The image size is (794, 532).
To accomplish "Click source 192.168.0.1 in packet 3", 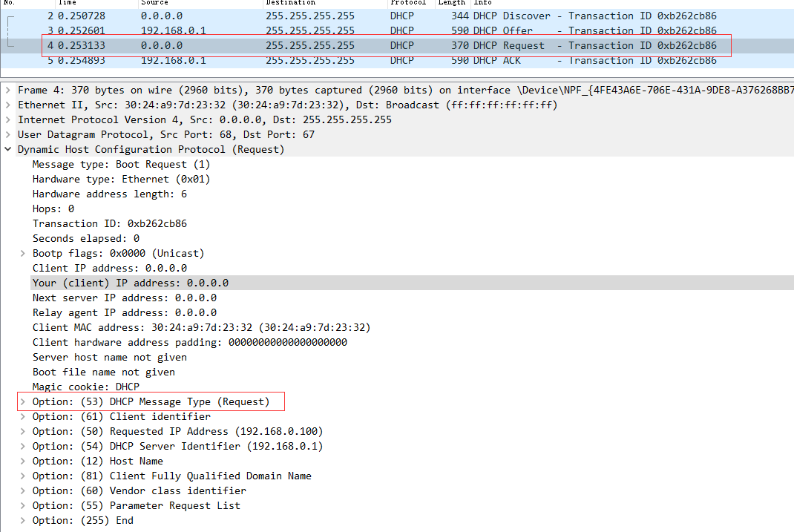I will tap(173, 31).
